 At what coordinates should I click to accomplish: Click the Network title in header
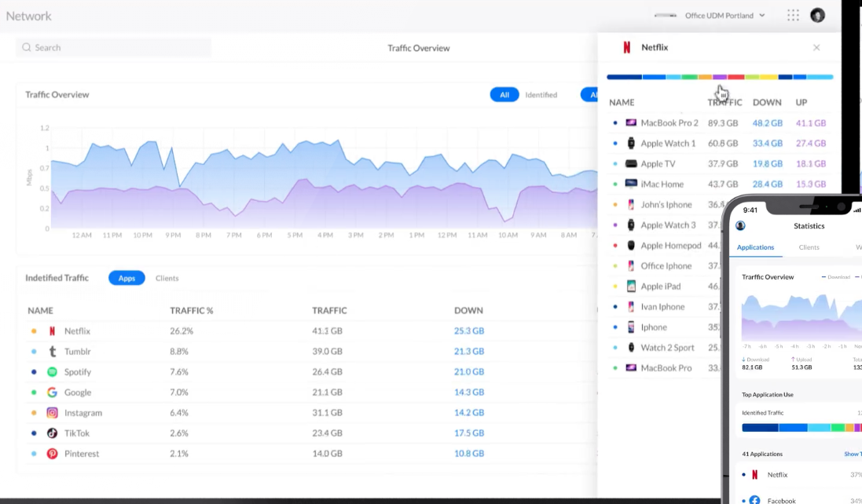[x=28, y=16]
